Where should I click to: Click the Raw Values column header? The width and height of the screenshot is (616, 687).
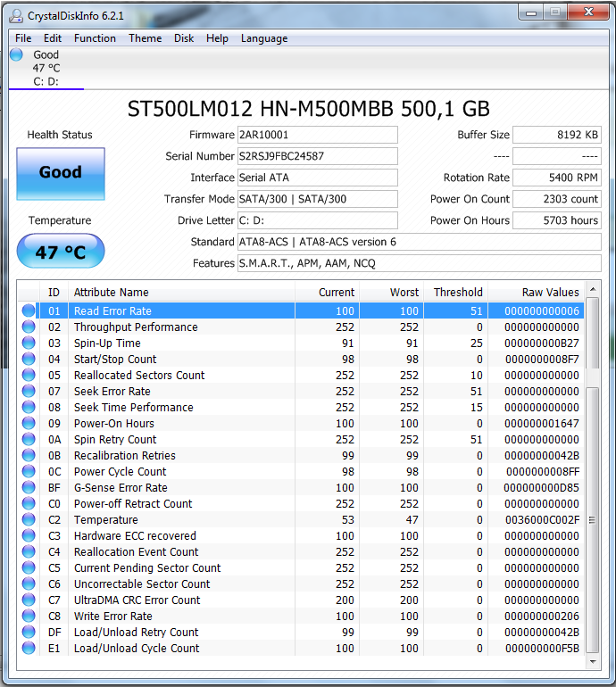coord(536,293)
